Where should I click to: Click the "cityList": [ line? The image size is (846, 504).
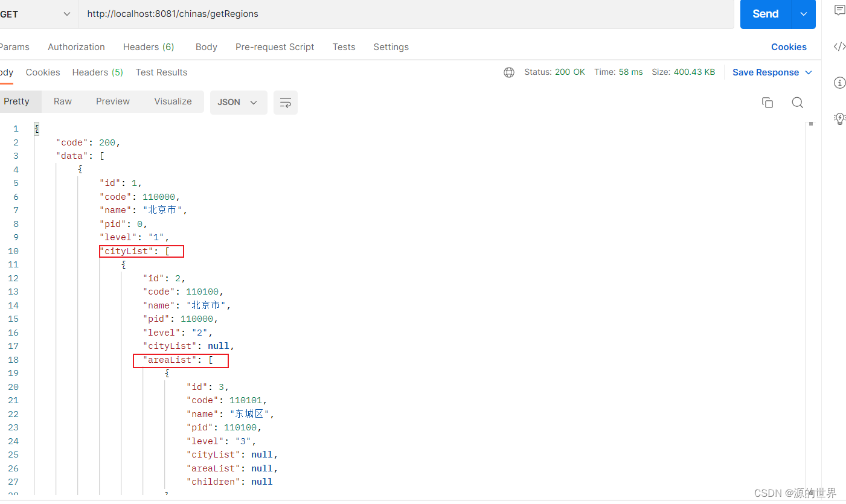click(x=135, y=251)
